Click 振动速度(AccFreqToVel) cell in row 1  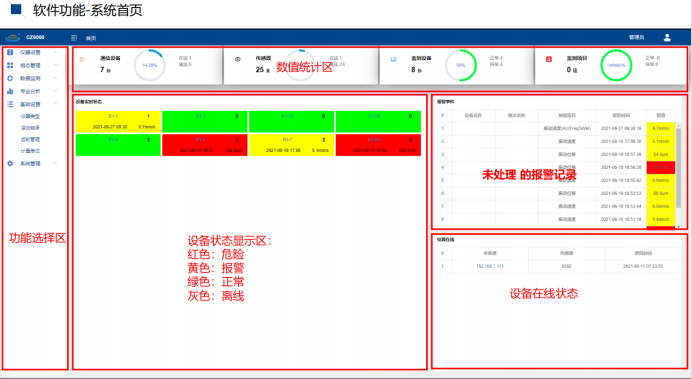(x=567, y=128)
